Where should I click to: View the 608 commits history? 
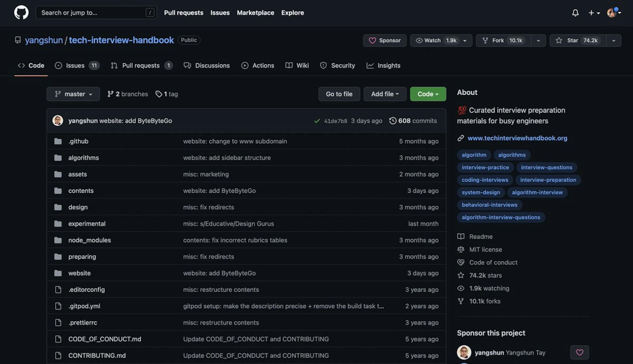[x=413, y=121]
